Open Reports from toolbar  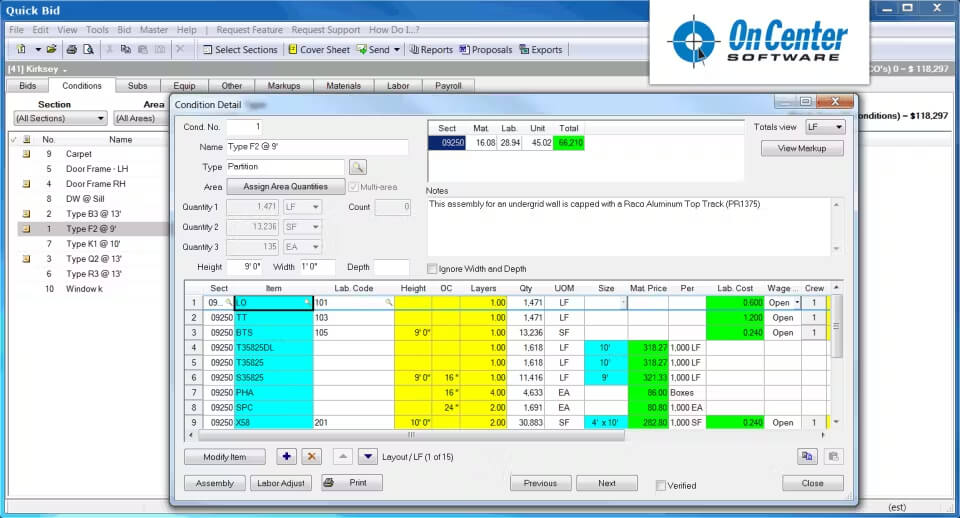pos(431,50)
